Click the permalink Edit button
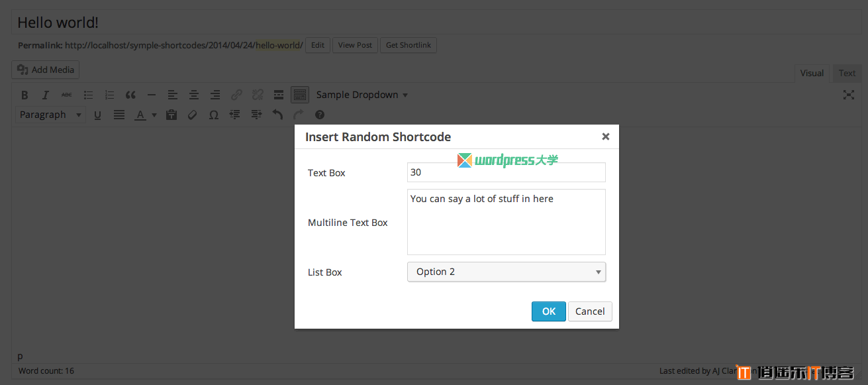 318,45
